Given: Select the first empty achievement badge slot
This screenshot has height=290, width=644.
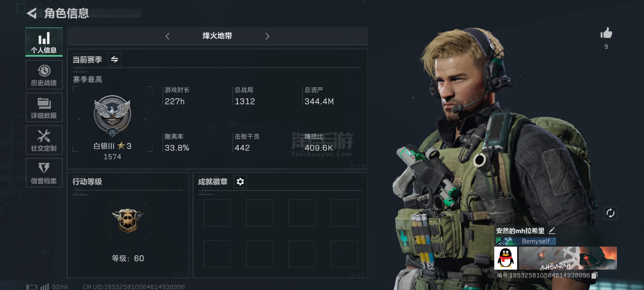Looking at the screenshot, I should [217, 213].
